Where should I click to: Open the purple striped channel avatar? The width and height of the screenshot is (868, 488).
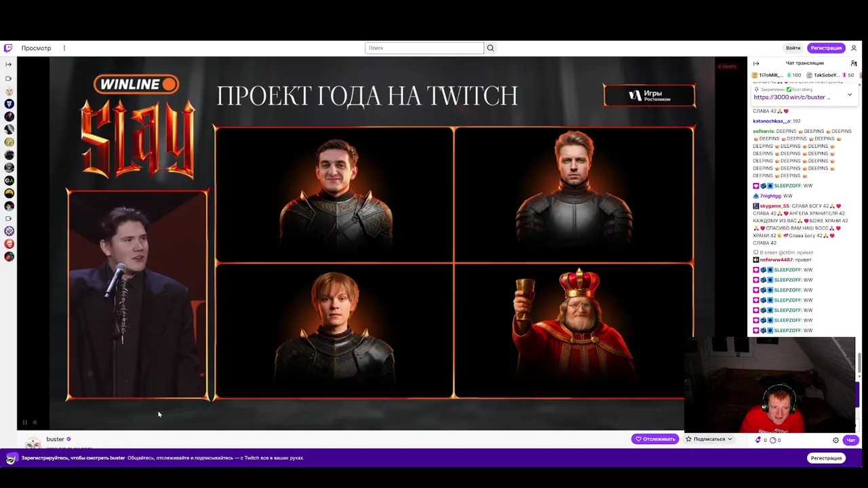click(9, 231)
